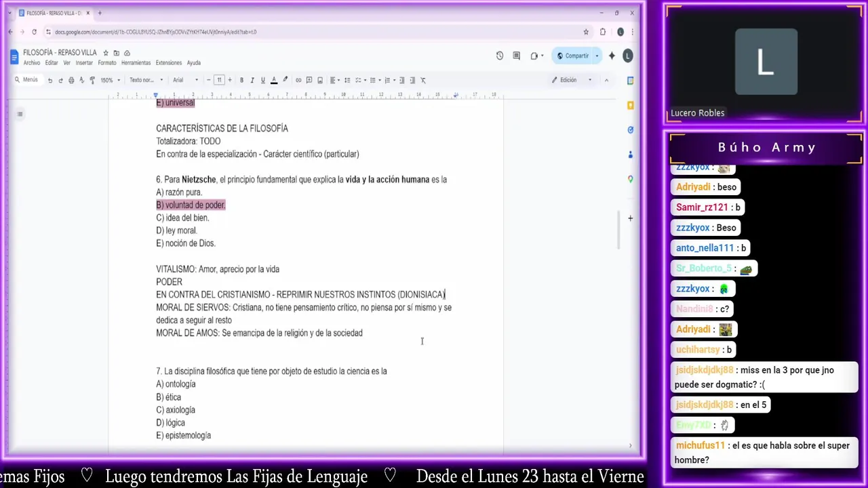Click the browser reload button

(34, 32)
